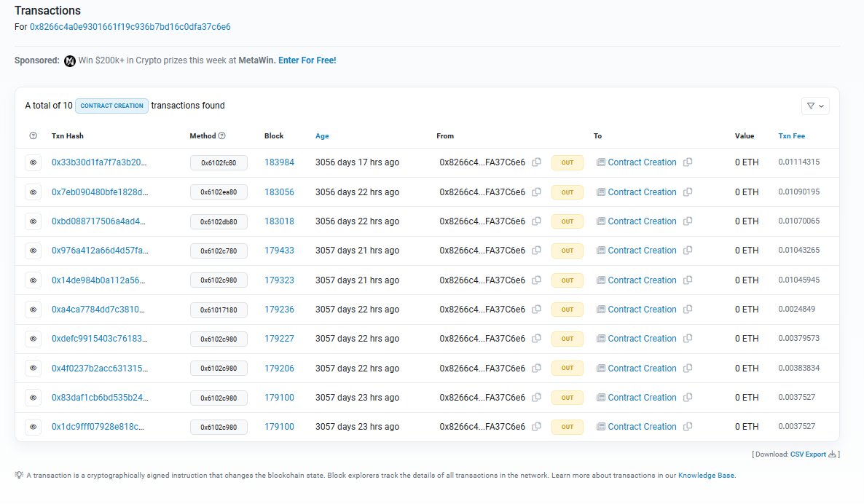864x504 pixels.
Task: Click the Enter For Free! sponsored link
Action: click(x=307, y=60)
